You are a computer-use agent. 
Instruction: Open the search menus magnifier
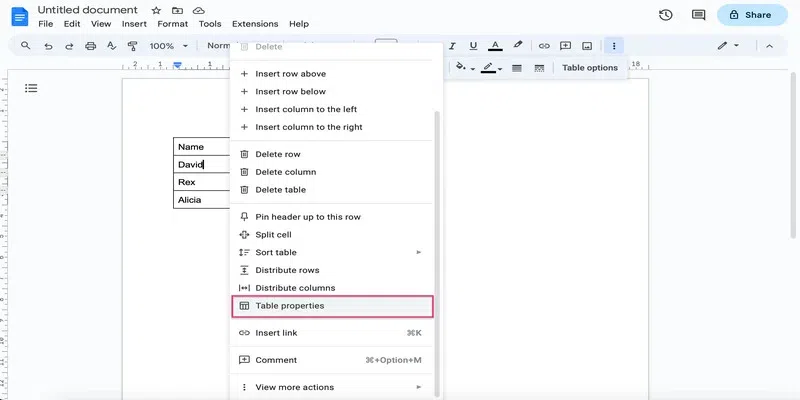tap(26, 46)
